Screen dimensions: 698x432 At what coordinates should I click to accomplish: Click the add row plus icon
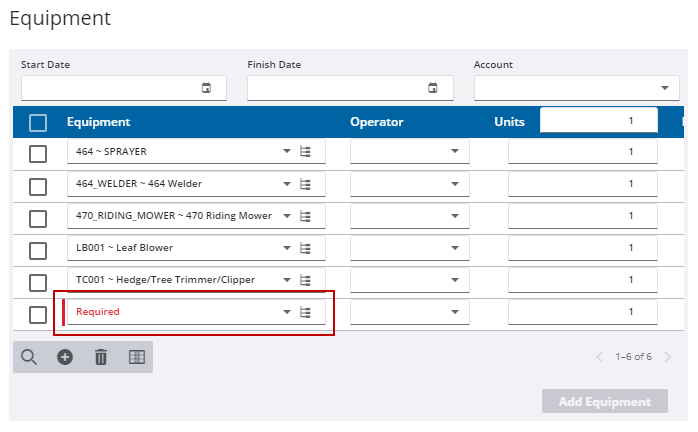coord(65,357)
